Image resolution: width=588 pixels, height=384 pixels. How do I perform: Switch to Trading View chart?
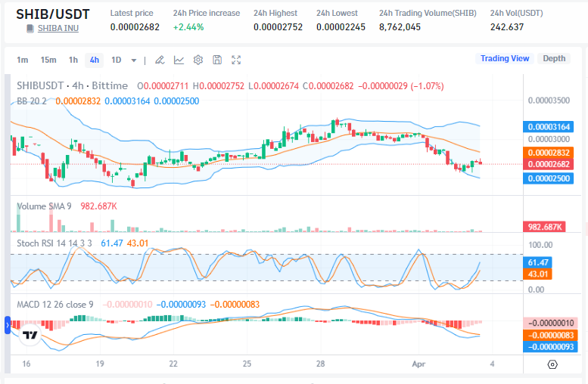505,58
